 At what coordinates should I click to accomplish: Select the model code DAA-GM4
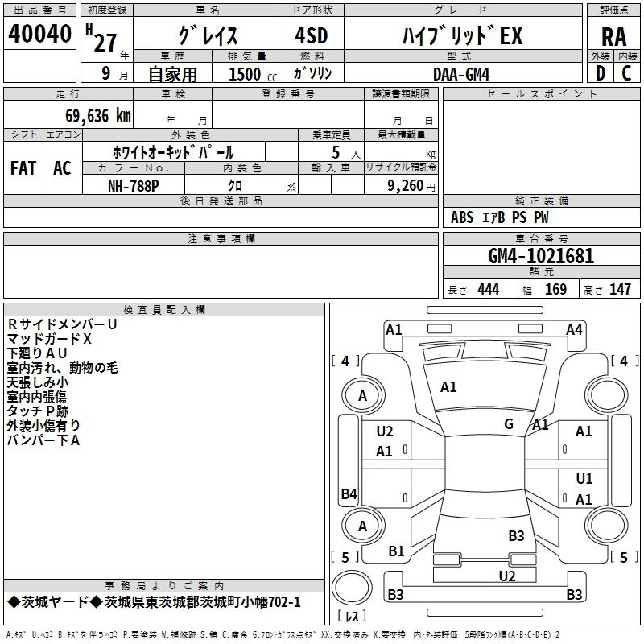pos(460,73)
